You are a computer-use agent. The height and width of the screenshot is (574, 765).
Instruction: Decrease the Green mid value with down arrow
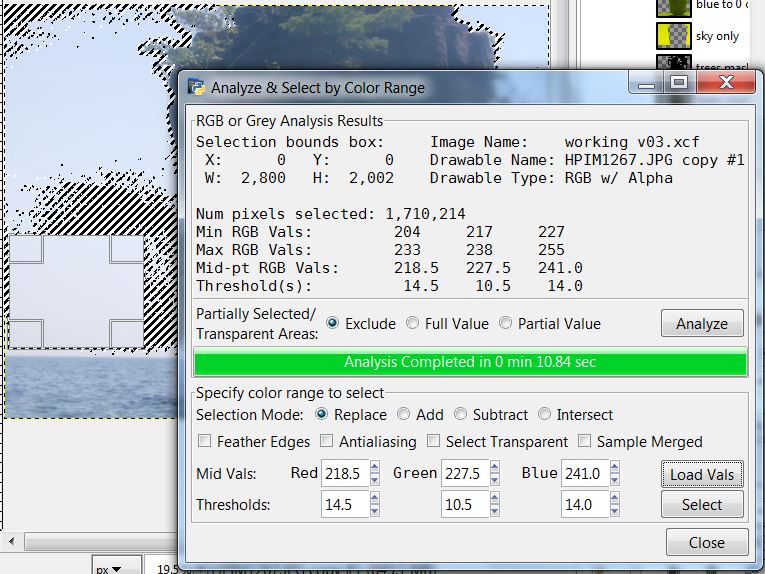495,480
